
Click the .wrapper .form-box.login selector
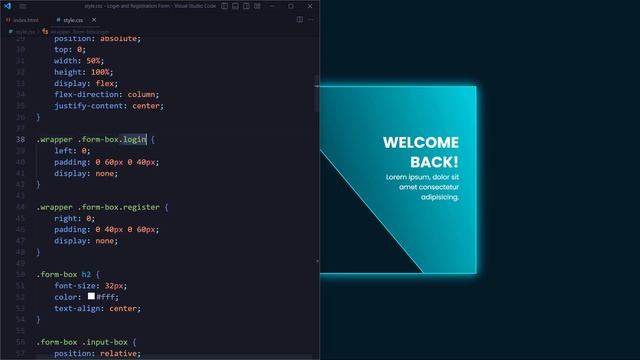tap(91, 140)
